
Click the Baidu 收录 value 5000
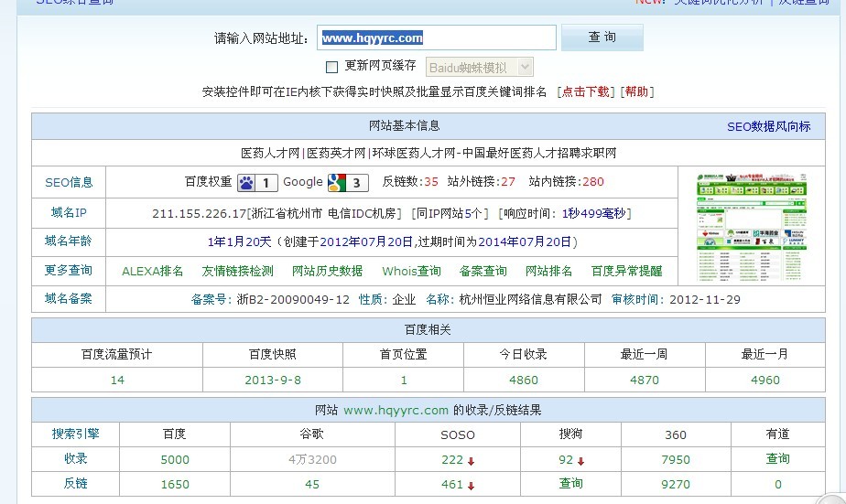(175, 460)
